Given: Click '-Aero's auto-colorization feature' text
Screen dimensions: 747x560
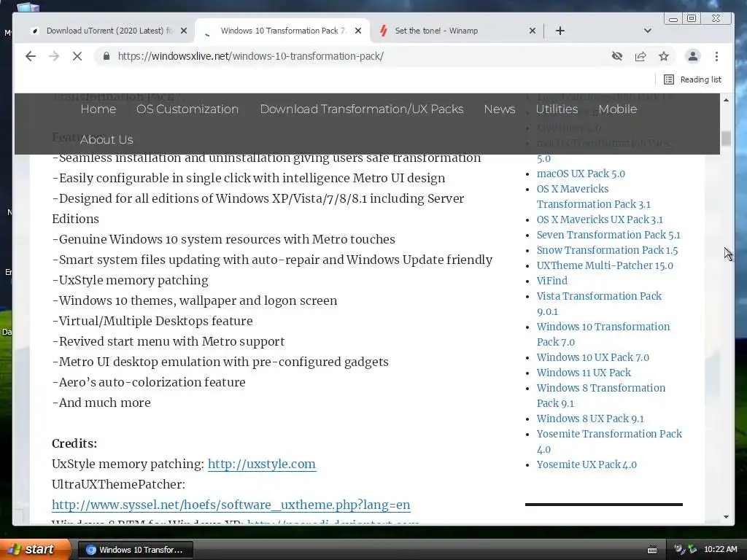Looking at the screenshot, I should click(x=149, y=382).
